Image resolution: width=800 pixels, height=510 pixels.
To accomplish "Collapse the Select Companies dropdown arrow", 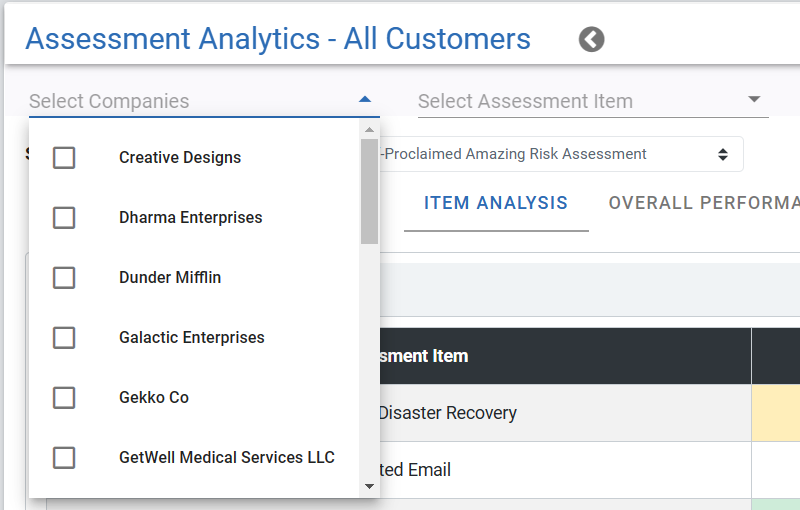I will (365, 100).
